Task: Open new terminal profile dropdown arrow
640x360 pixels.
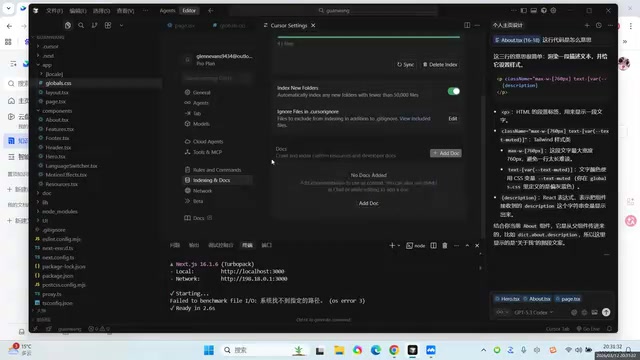Action: point(399,245)
